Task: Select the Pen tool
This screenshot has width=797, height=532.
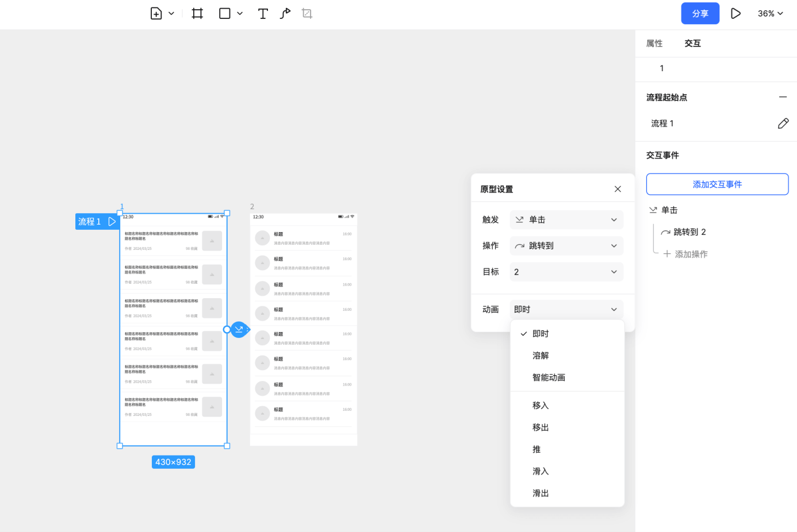Action: pyautogui.click(x=285, y=13)
